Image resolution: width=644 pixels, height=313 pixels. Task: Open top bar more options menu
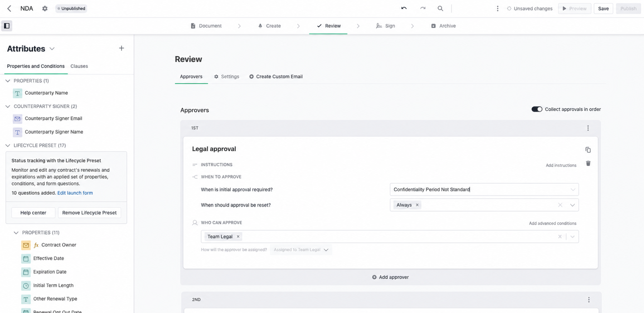tap(498, 9)
